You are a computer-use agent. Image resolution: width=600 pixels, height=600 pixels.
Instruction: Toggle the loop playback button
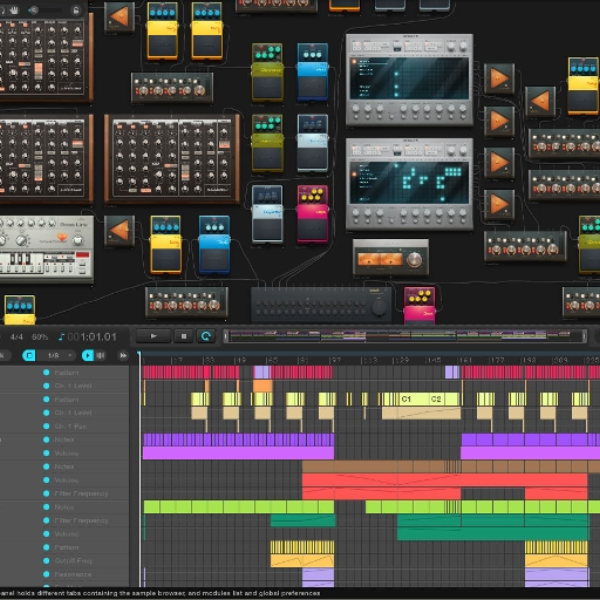[x=206, y=336]
